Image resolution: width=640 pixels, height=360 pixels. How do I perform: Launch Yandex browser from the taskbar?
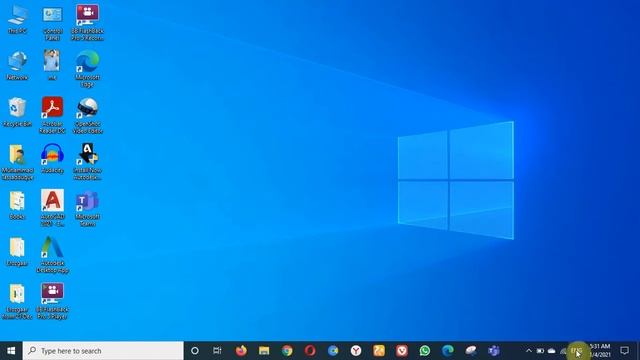click(x=356, y=351)
